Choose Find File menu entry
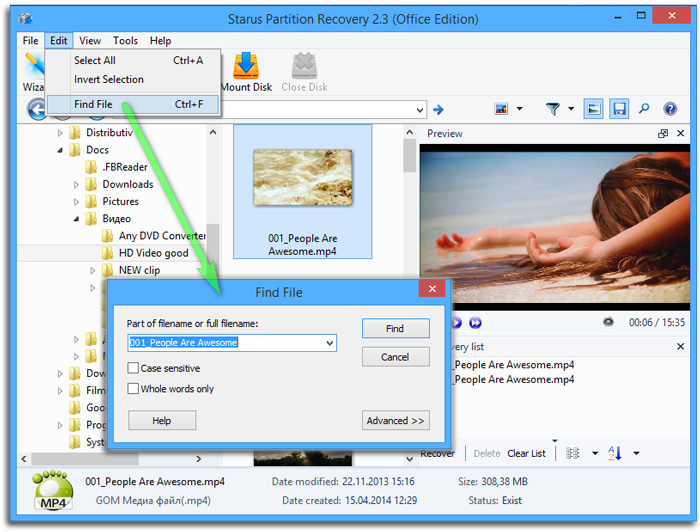 [x=133, y=104]
